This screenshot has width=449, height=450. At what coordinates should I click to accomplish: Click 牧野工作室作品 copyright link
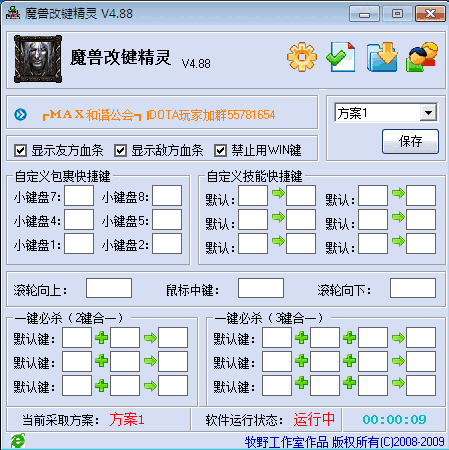pyautogui.click(x=345, y=442)
